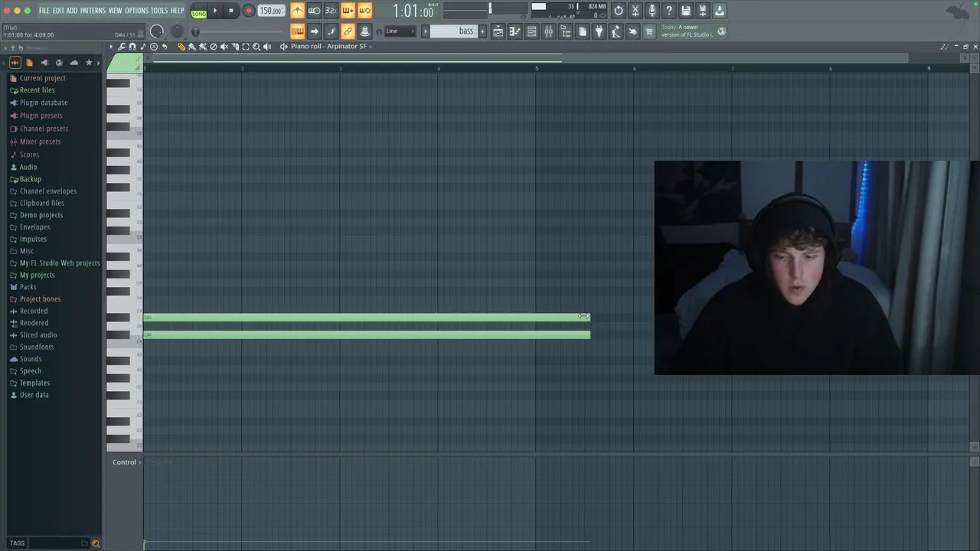Open the Stamp note icon in the piano roll

tap(142, 47)
